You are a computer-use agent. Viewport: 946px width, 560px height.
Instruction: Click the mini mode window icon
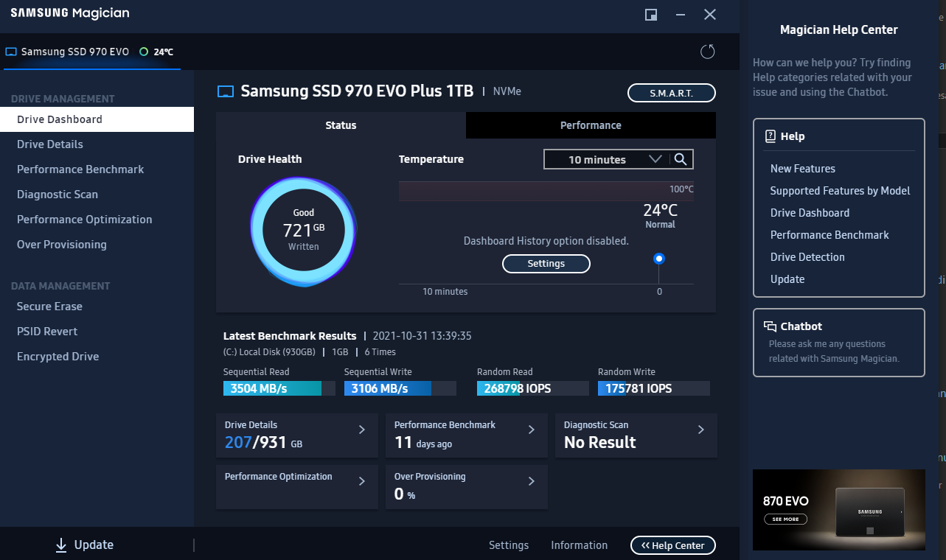tap(651, 15)
